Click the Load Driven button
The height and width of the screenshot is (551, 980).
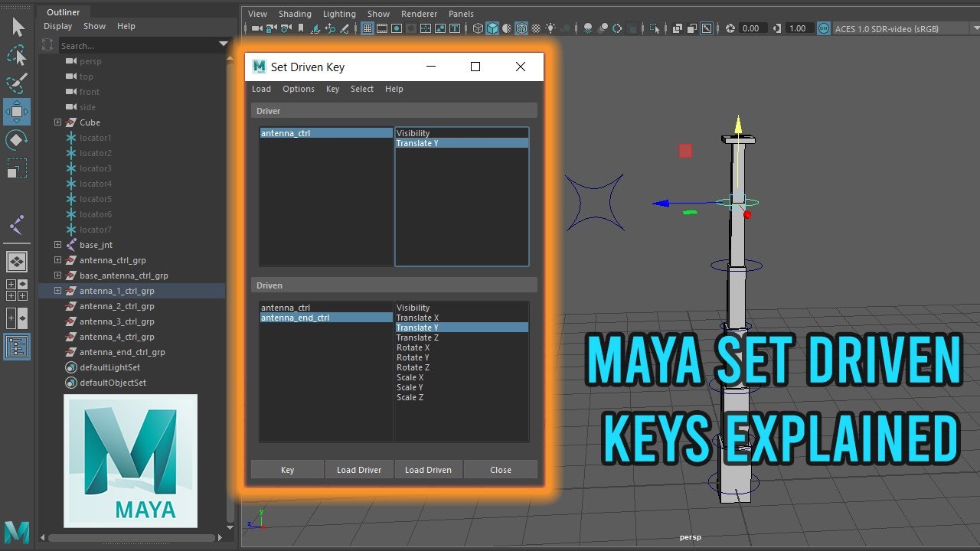428,470
